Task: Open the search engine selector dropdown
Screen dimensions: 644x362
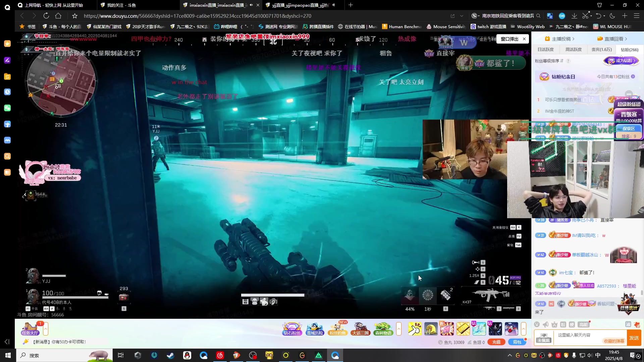Action: pyautogui.click(x=475, y=16)
